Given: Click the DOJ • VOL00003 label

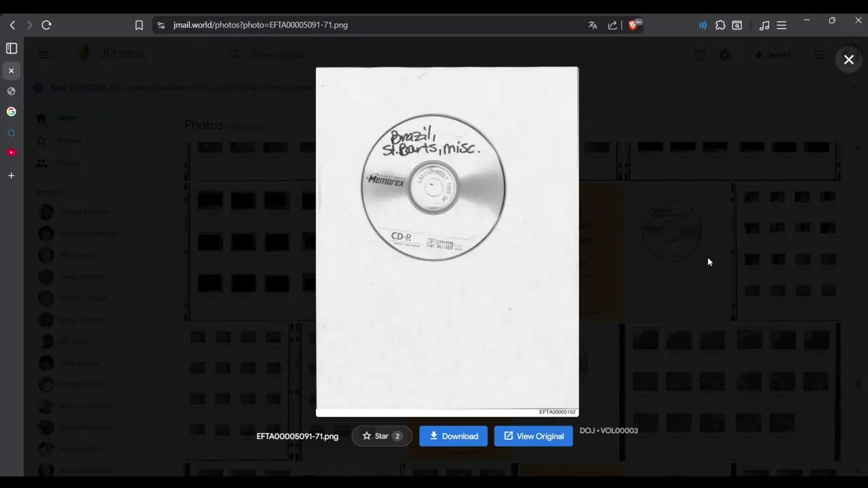Looking at the screenshot, I should point(609,430).
